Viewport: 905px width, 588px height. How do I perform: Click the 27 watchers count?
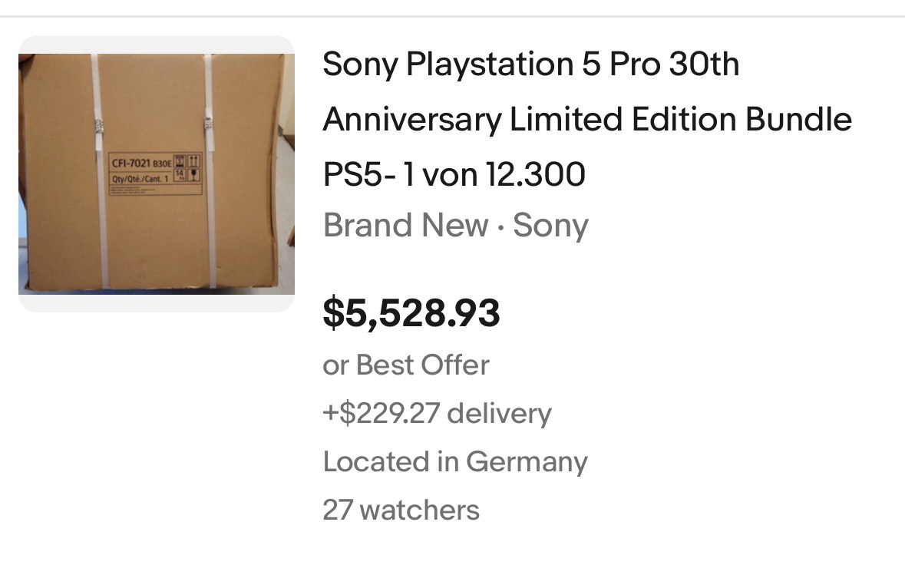pyautogui.click(x=401, y=510)
